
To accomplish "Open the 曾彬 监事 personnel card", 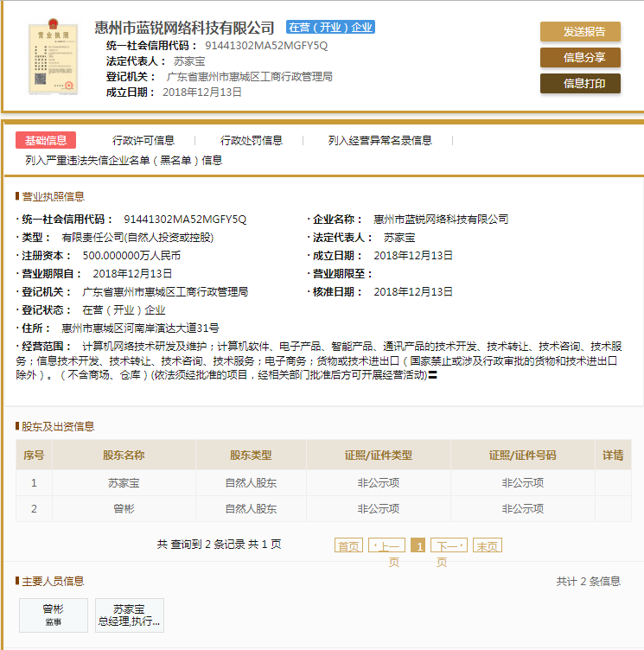I will point(54,615).
